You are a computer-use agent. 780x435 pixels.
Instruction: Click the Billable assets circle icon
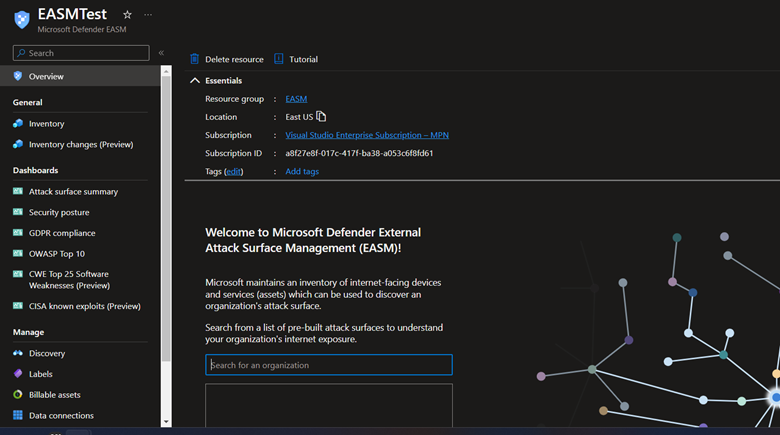pos(18,394)
